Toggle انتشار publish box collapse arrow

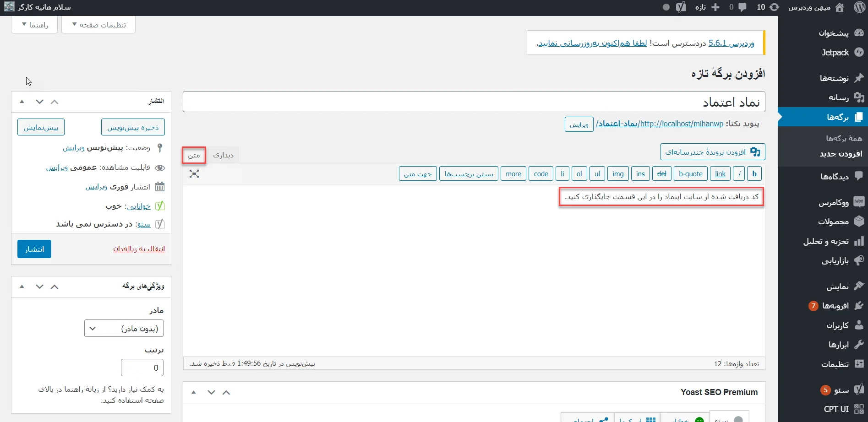pyautogui.click(x=22, y=102)
